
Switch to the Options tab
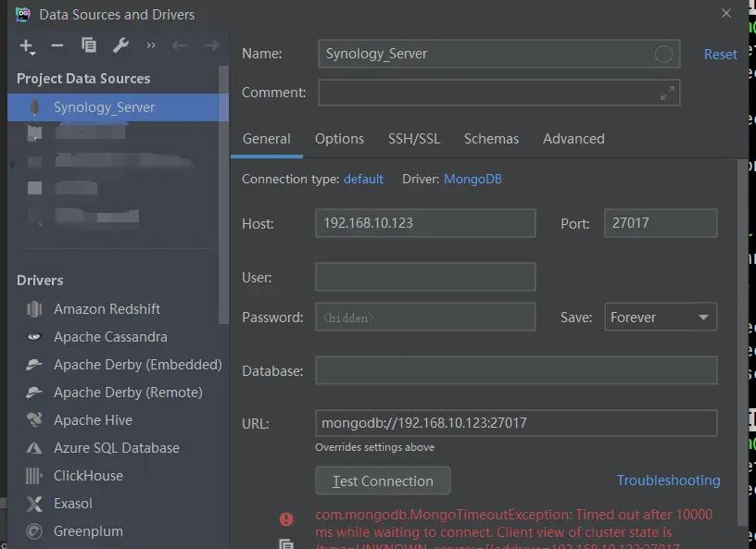pyautogui.click(x=339, y=139)
